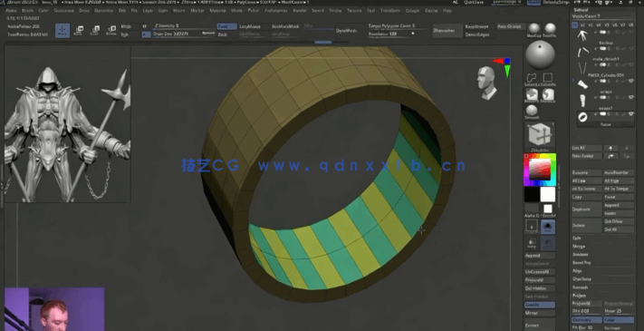Expand the Align section
Image resolution: width=644 pixels, height=331 pixels.
(x=576, y=271)
